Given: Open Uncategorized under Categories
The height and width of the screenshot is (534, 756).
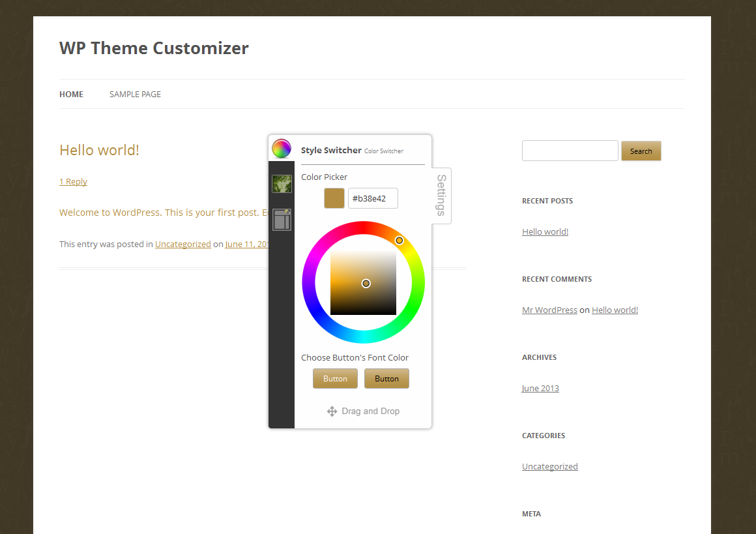Looking at the screenshot, I should pyautogui.click(x=549, y=466).
